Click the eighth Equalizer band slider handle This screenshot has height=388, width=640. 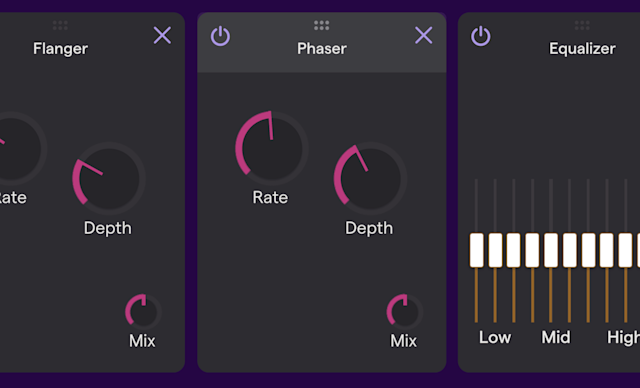point(607,250)
